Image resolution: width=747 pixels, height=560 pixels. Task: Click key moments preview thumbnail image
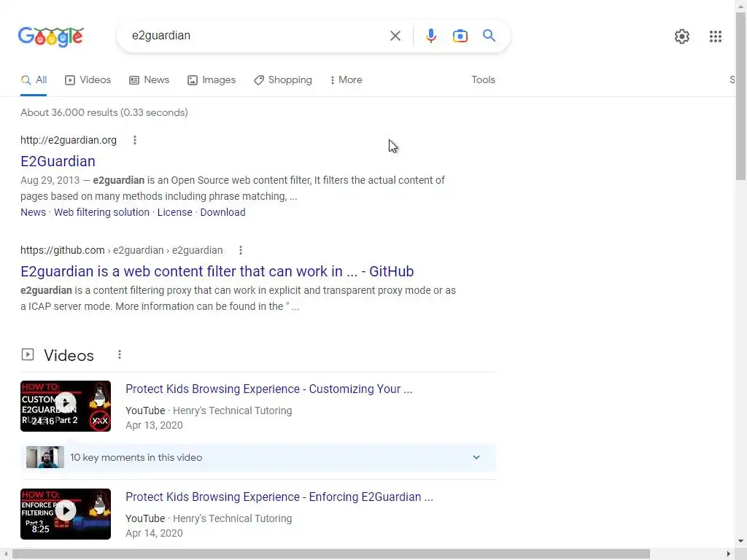tap(44, 457)
